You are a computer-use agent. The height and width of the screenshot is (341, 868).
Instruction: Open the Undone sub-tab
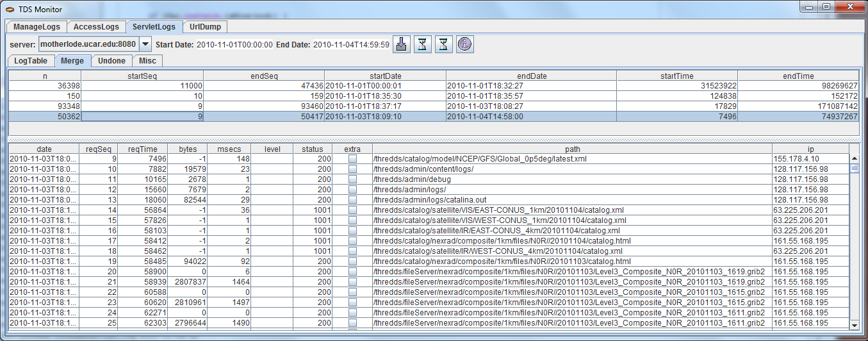pos(111,61)
